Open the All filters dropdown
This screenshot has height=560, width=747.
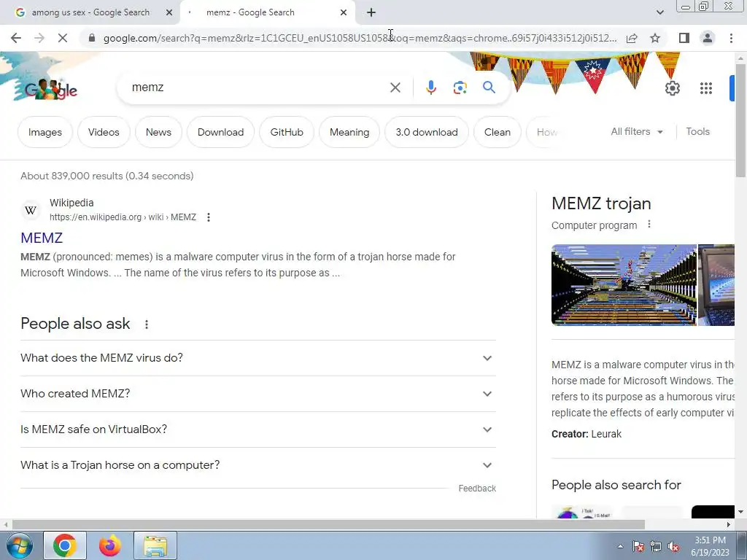[x=637, y=132]
